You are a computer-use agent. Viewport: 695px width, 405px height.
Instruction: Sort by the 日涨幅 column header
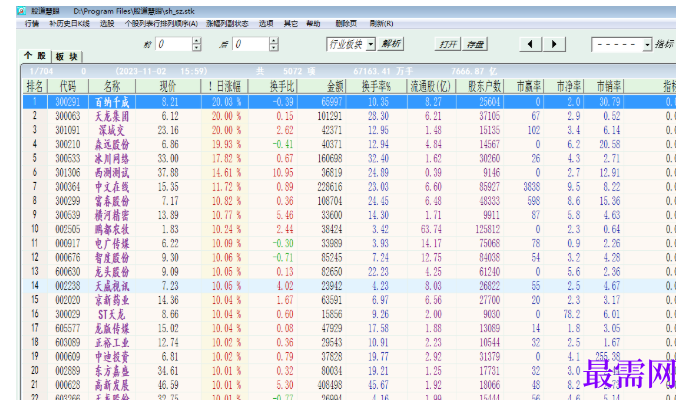(225, 86)
